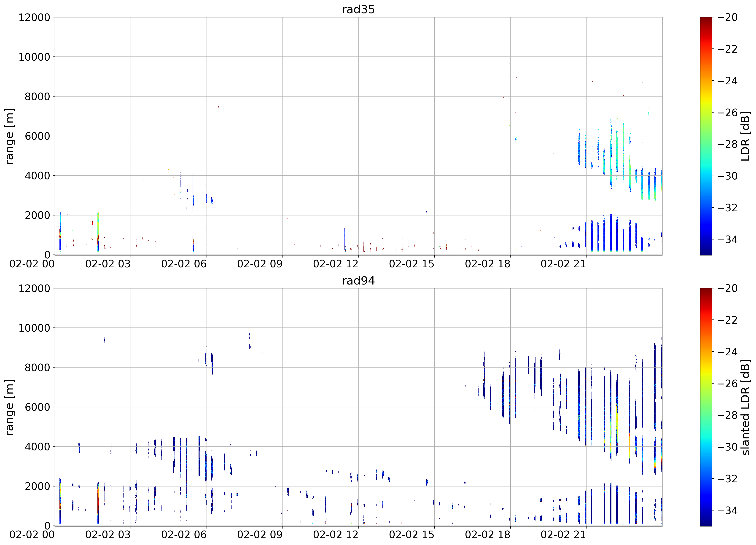Click the 4000 y-tick label on rad35
The width and height of the screenshot is (756, 545).
point(38,176)
